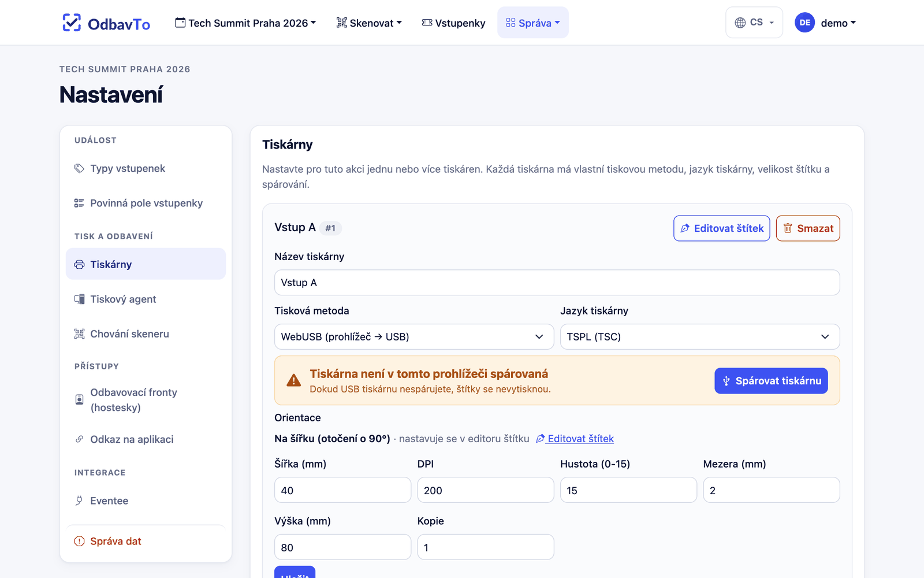Click the Mezera (mm) field

[x=772, y=490]
